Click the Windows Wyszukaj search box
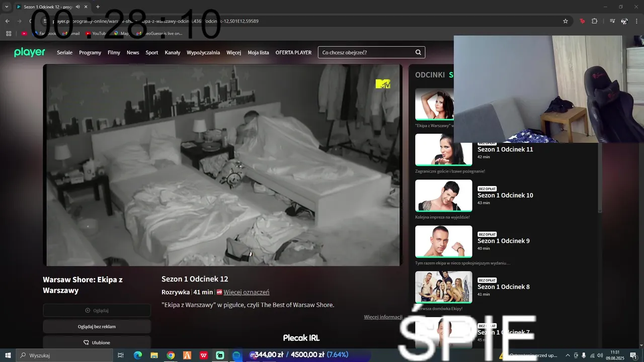Viewport: 644px width, 362px height. pyautogui.click(x=64, y=355)
